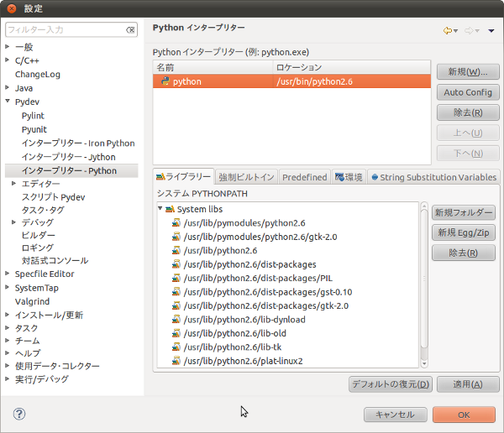Viewport: 504px width, 433px height.
Task: Click the ロケーション column header
Action: (x=352, y=67)
